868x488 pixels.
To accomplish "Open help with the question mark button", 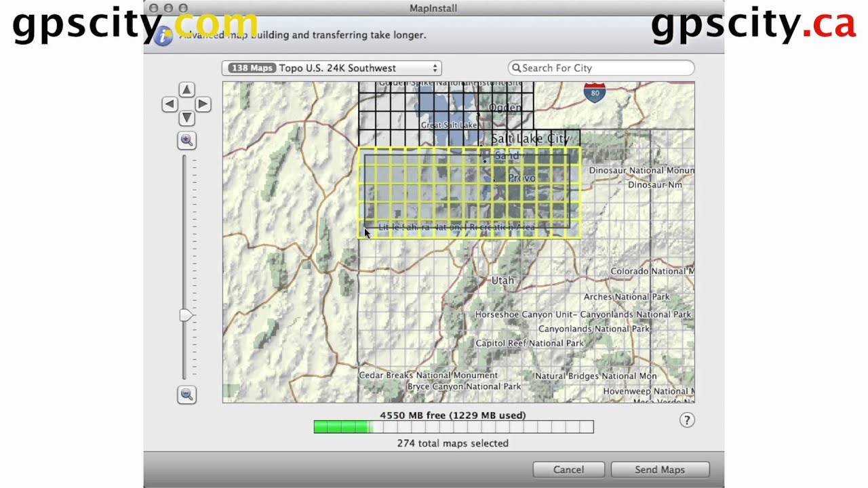I will tap(687, 420).
